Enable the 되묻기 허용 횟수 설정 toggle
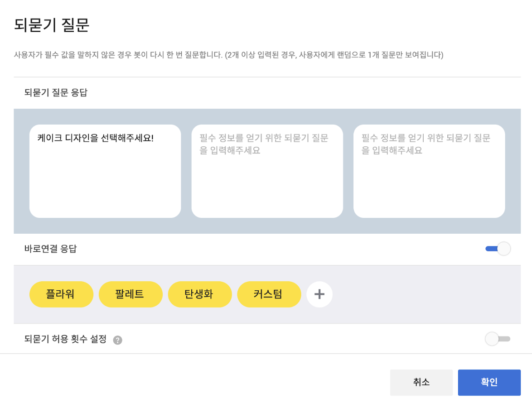Viewport: 532px width, 413px height. (498, 339)
